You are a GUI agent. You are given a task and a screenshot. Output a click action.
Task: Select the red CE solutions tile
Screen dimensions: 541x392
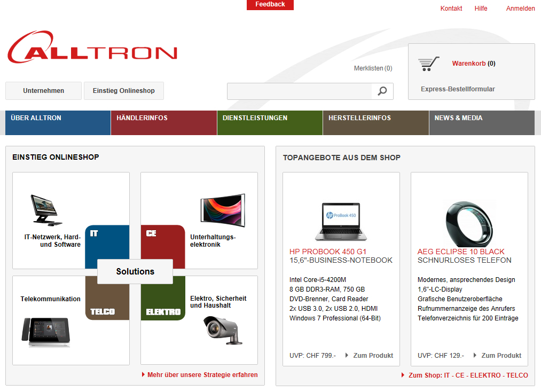click(163, 246)
